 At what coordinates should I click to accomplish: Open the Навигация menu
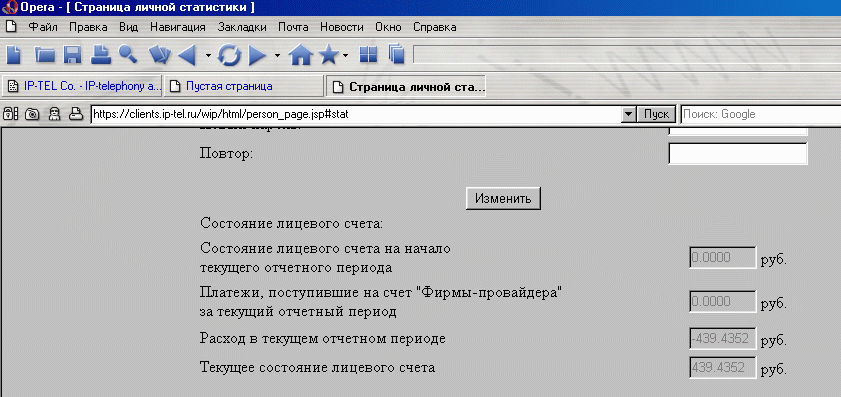pos(178,27)
